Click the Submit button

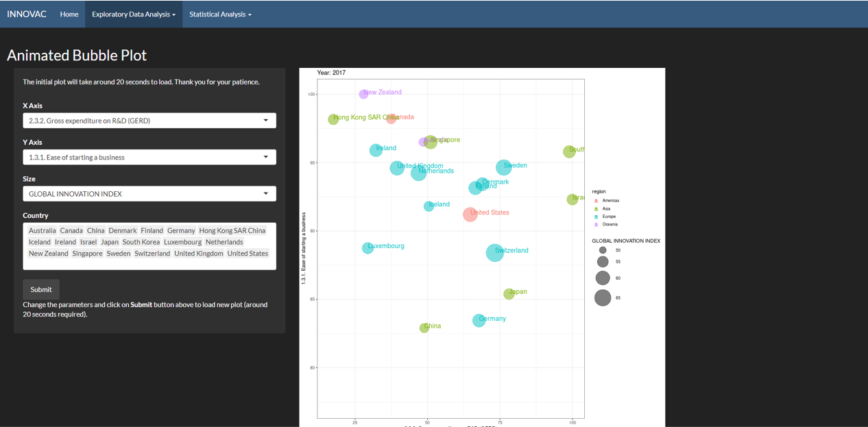click(41, 289)
